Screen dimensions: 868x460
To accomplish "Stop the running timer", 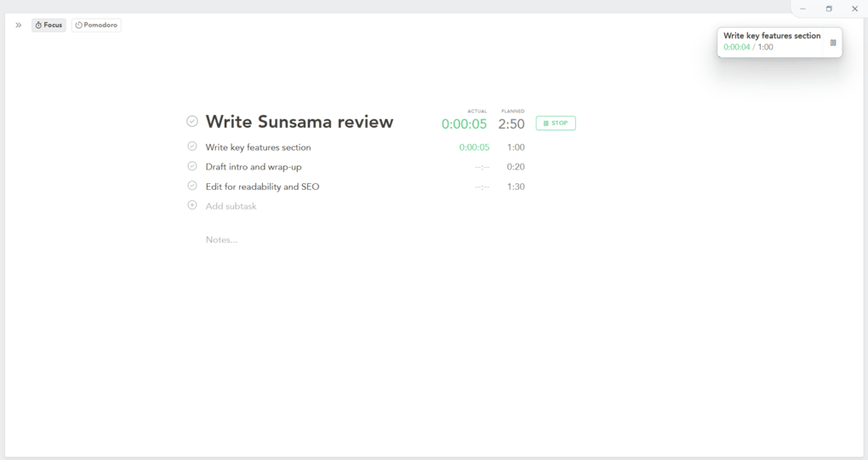I will (x=556, y=123).
